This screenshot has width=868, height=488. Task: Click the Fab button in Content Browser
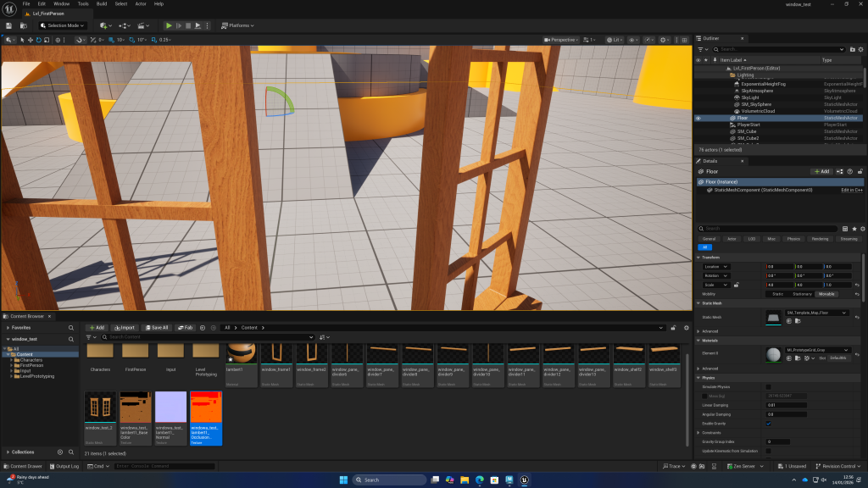(185, 327)
